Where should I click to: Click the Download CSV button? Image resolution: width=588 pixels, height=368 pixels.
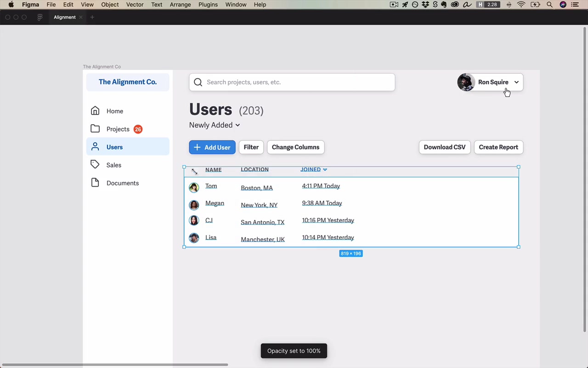click(x=445, y=147)
